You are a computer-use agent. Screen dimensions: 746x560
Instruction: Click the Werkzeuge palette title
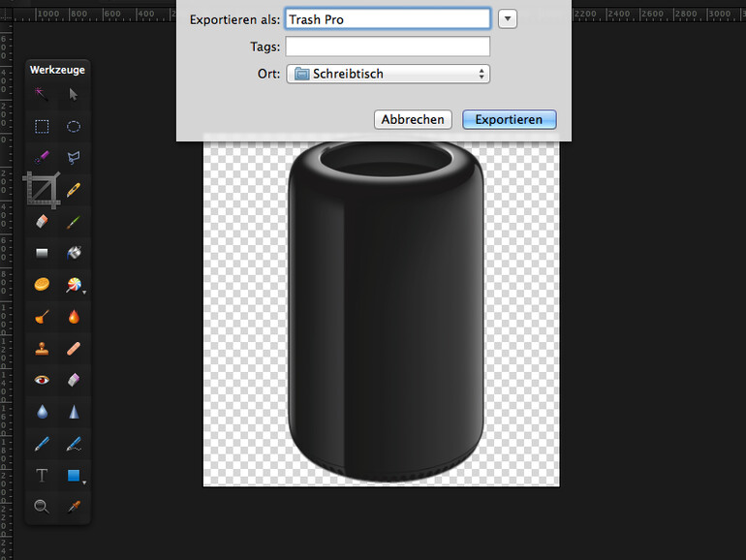click(57, 70)
